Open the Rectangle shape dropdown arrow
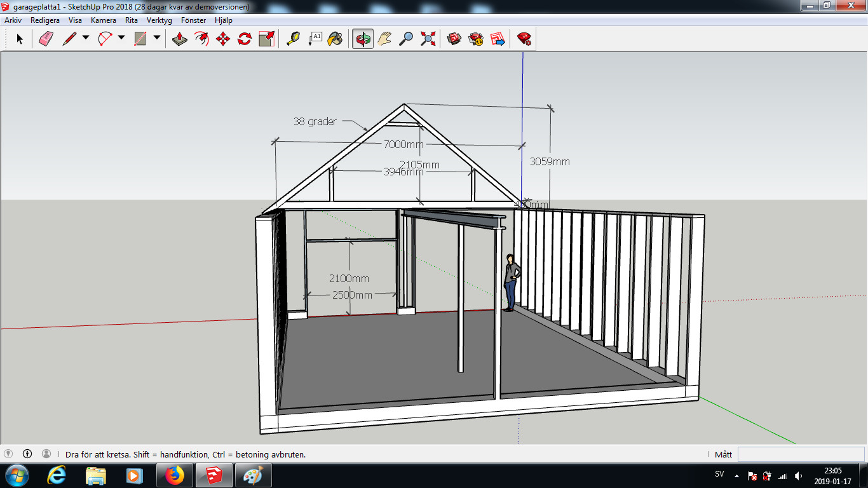Image resolution: width=868 pixels, height=488 pixels. point(157,37)
